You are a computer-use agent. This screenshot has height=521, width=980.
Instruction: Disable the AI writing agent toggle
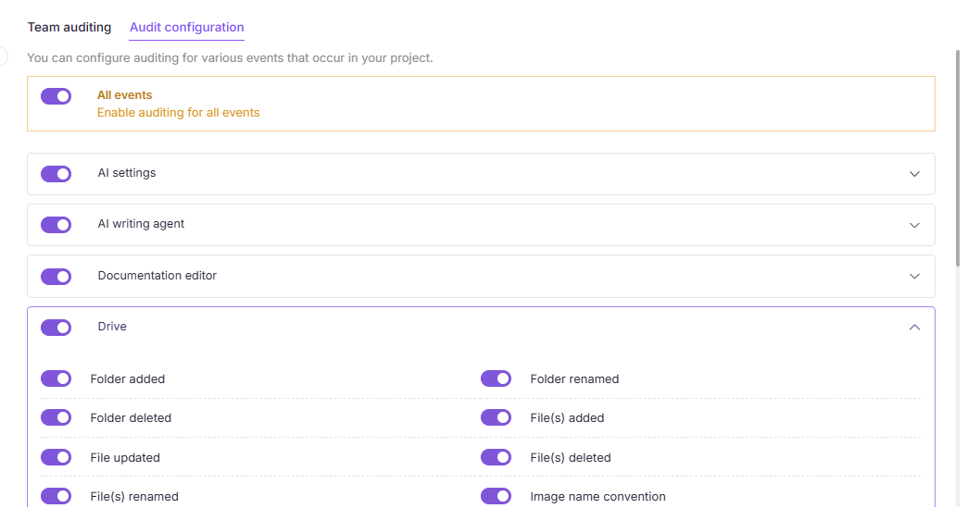tap(57, 225)
